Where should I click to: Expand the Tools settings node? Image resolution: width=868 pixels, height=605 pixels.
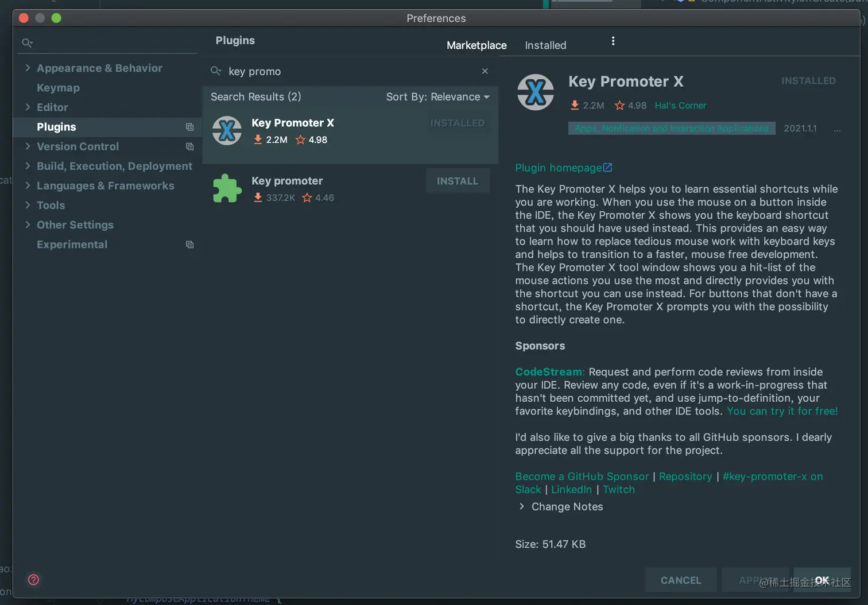click(x=28, y=205)
